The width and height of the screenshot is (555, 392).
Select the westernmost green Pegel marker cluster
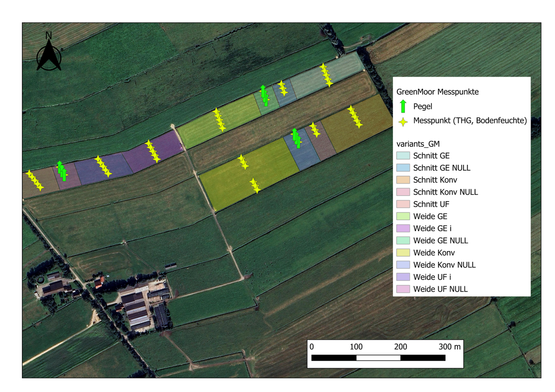[62, 171]
